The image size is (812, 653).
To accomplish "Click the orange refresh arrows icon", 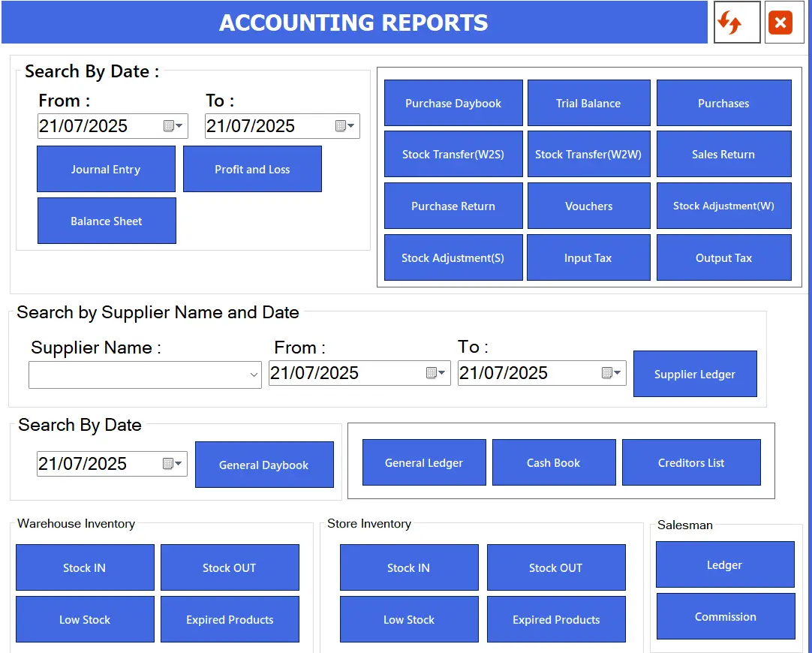I will click(729, 23).
